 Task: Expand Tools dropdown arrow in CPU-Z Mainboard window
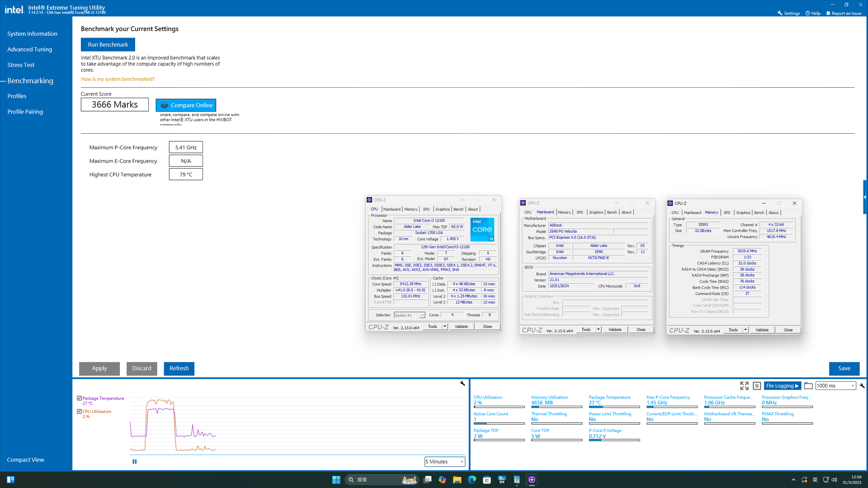[599, 329]
